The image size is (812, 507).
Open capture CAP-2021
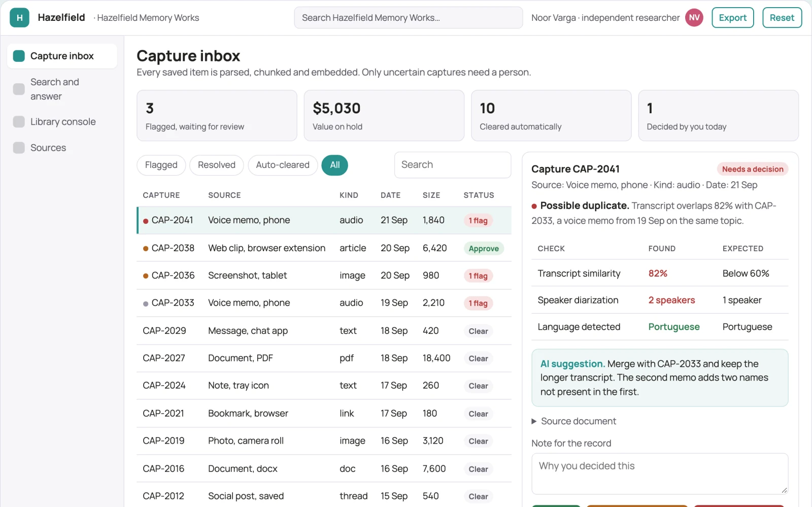[x=324, y=414]
